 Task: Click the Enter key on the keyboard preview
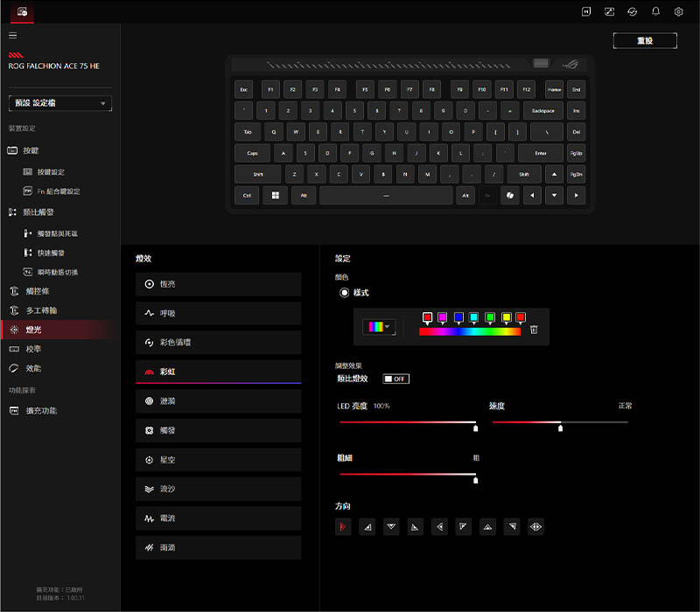541,153
